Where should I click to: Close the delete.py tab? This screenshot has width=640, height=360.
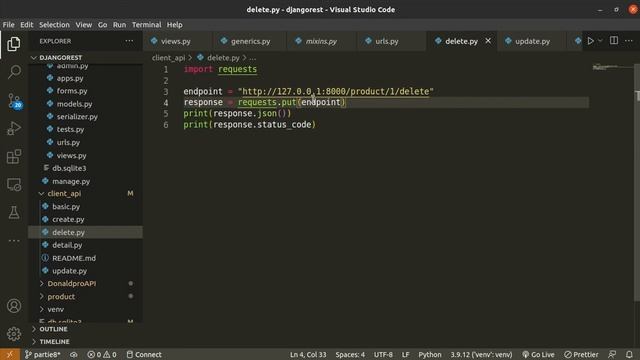tap(488, 41)
